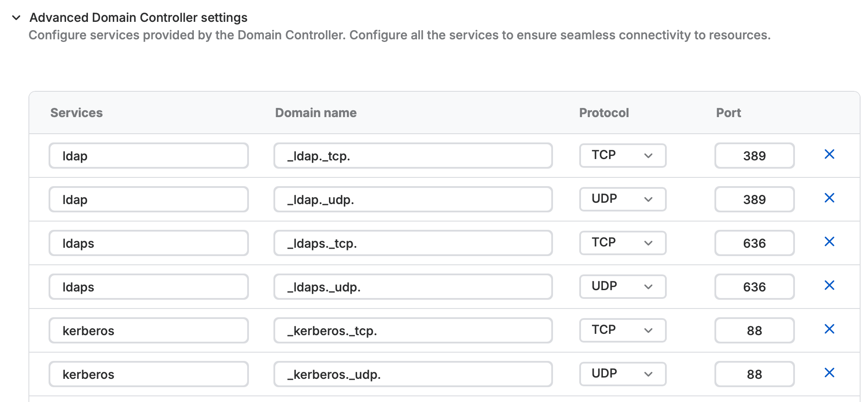Focus the _ldaps._udp. domain name field
868x402 pixels.
point(413,287)
